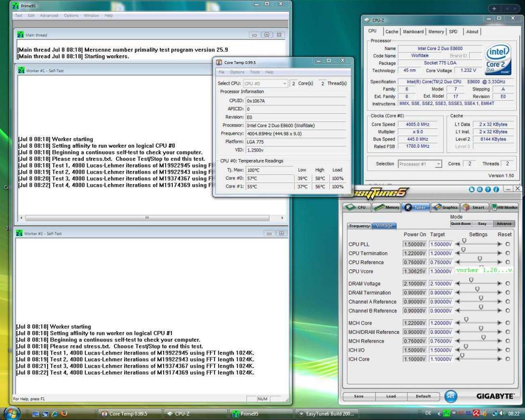Click the CPU Reference slider handle
This screenshot has height=420, width=525.
(480, 259)
